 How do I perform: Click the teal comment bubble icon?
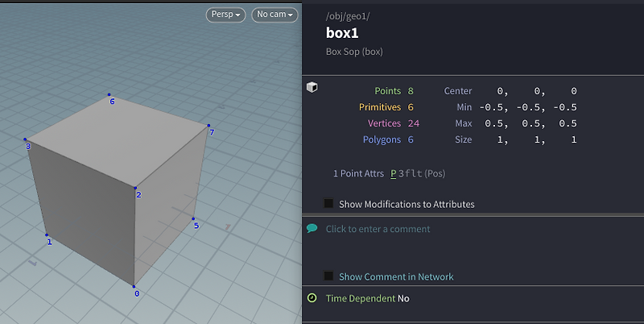click(x=312, y=228)
